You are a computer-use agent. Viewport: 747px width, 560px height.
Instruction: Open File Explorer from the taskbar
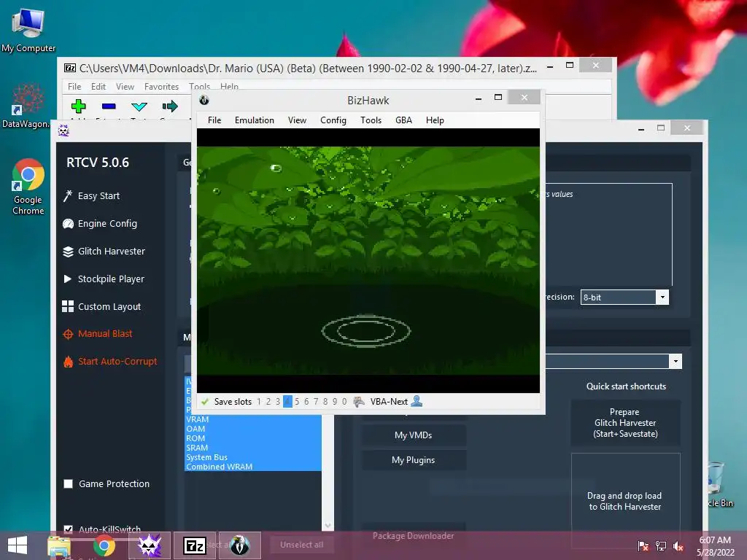coord(59,545)
